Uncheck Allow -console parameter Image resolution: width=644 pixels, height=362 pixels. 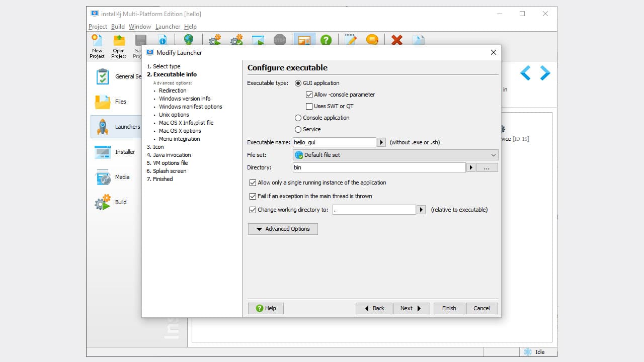tap(309, 95)
